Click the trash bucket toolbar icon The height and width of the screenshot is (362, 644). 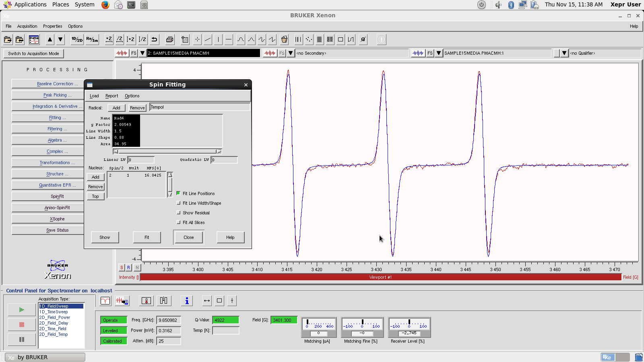[284, 39]
